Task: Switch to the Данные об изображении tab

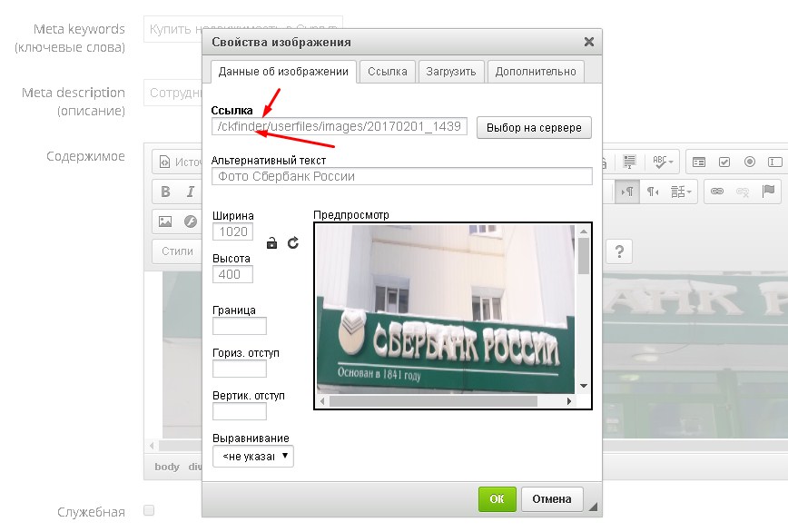Action: point(283,72)
